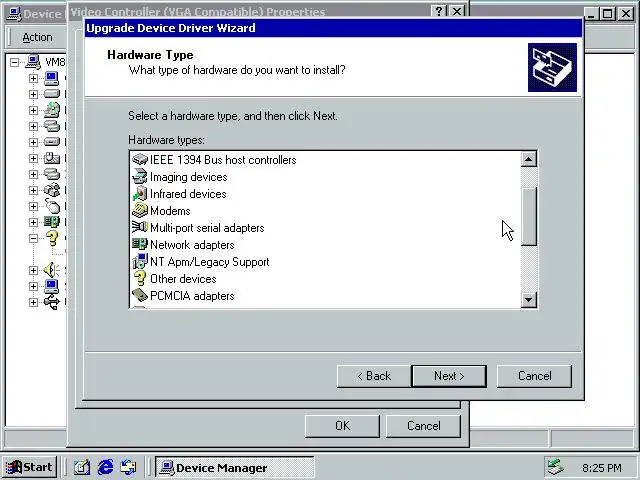
Task: Click the help question mark title bar button
Action: pyautogui.click(x=439, y=11)
